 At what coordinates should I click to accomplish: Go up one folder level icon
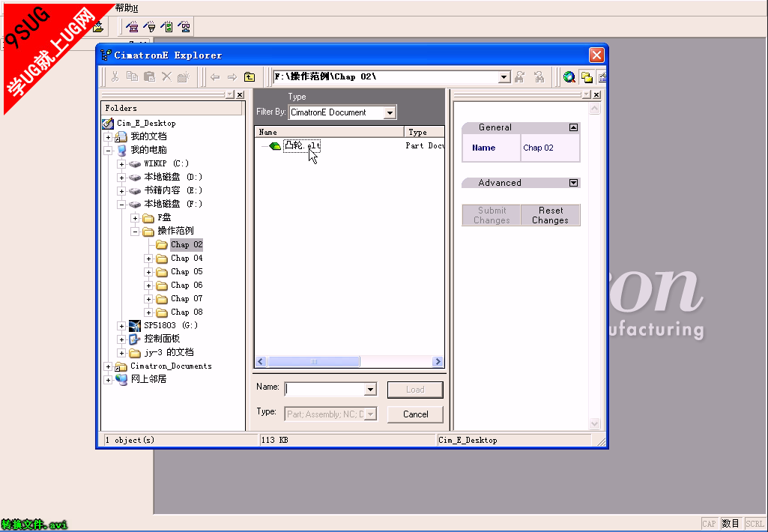point(250,77)
